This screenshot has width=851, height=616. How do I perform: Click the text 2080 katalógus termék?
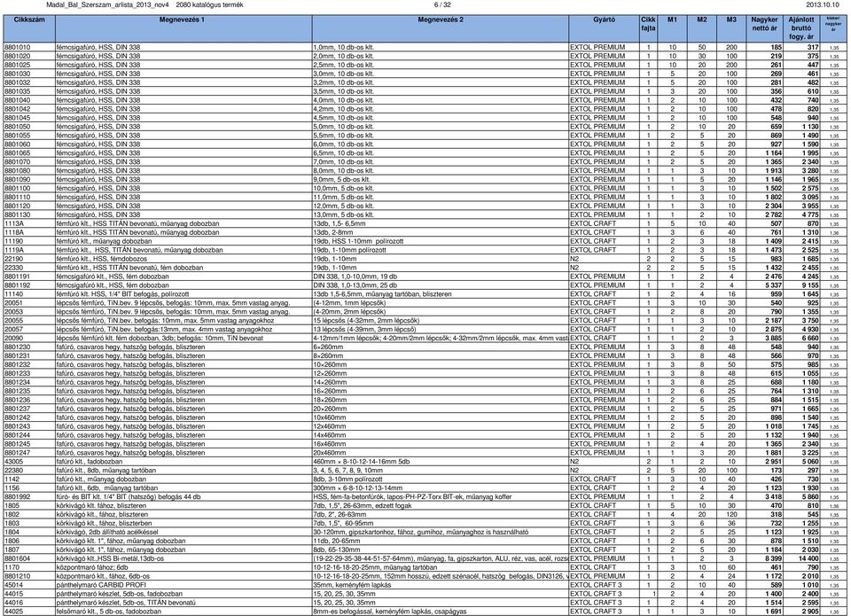(x=209, y=5)
